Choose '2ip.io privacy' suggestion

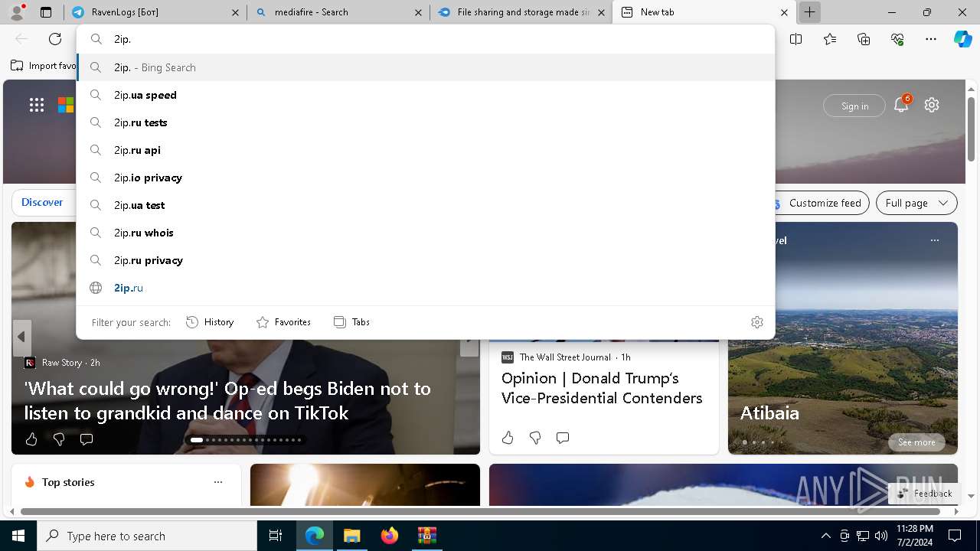(x=426, y=178)
